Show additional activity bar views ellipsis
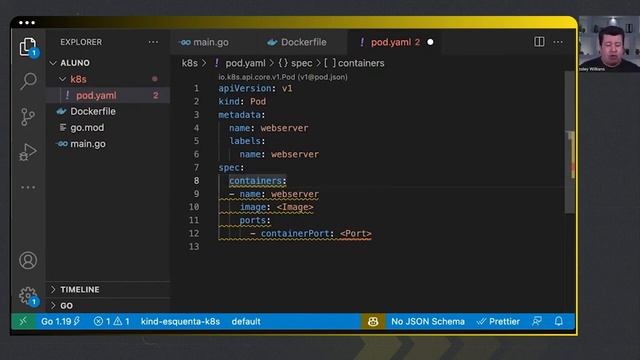 [x=28, y=187]
